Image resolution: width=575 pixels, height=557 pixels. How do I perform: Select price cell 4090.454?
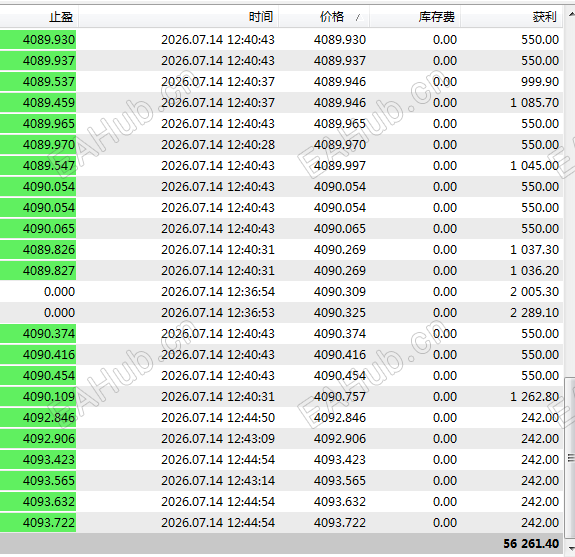coord(340,376)
